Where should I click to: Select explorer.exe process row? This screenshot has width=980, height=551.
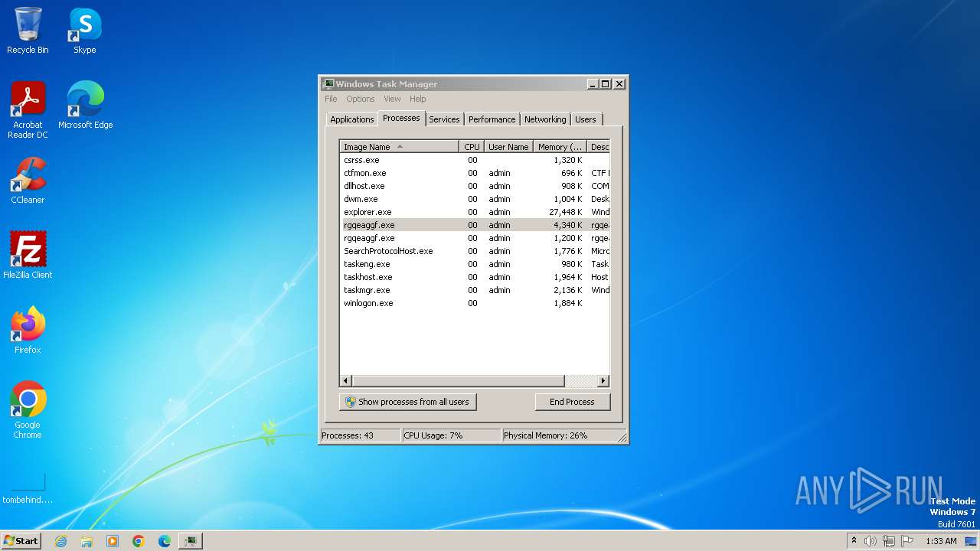(475, 212)
